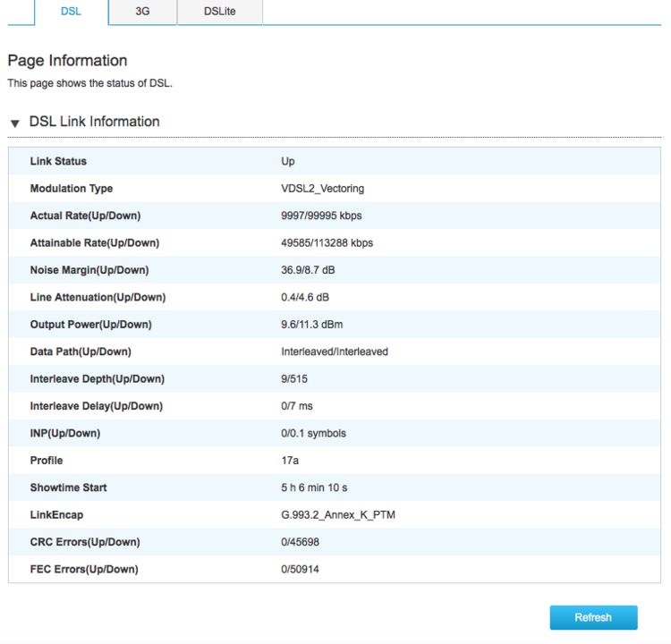Select the Interleave Delay(Up/Down) label

click(97, 406)
